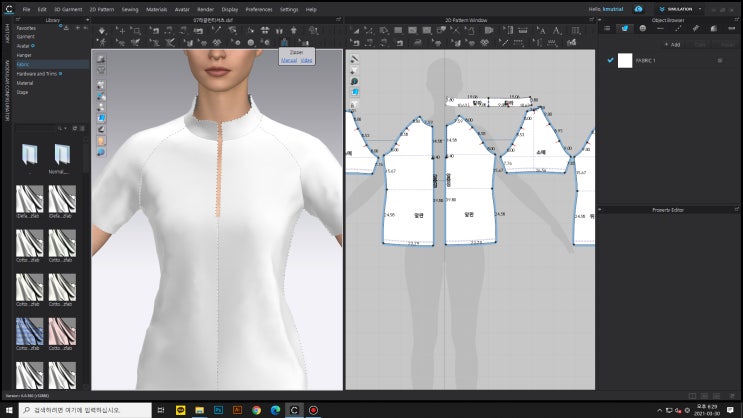This screenshot has width=743, height=418.
Task: Select the pink fabric thumbnail in Library
Action: pyautogui.click(x=62, y=331)
